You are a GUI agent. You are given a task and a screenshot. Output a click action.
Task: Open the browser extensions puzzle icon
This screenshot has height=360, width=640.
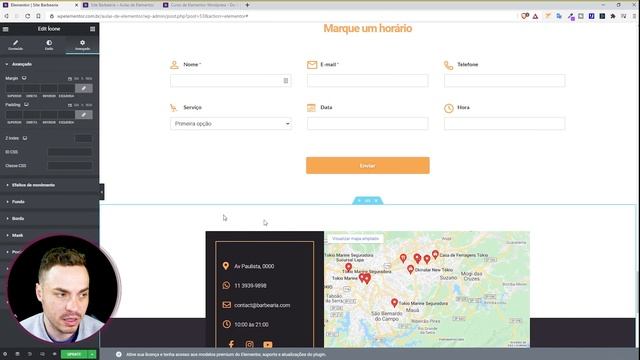coord(613,16)
